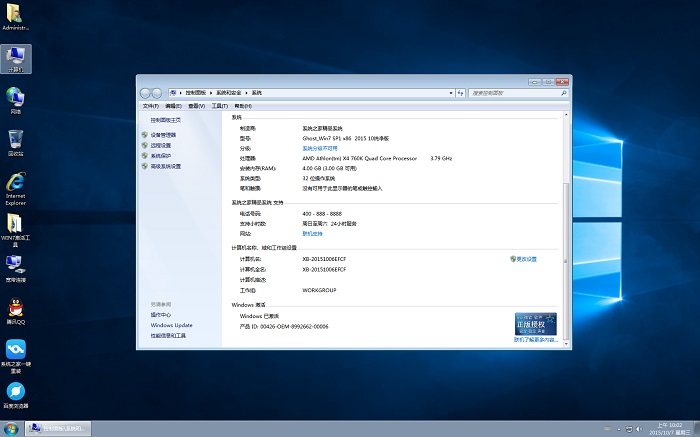Click the Change Settings (更改设置) link

coord(526,259)
